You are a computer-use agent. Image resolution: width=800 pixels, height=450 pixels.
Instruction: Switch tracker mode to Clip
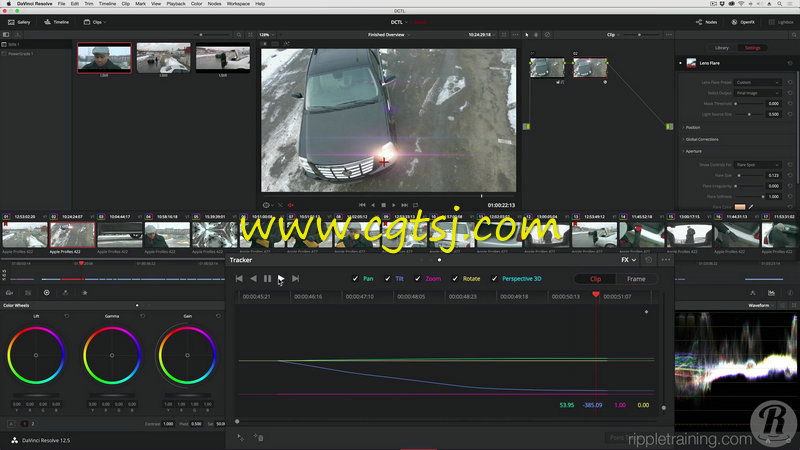pos(595,279)
